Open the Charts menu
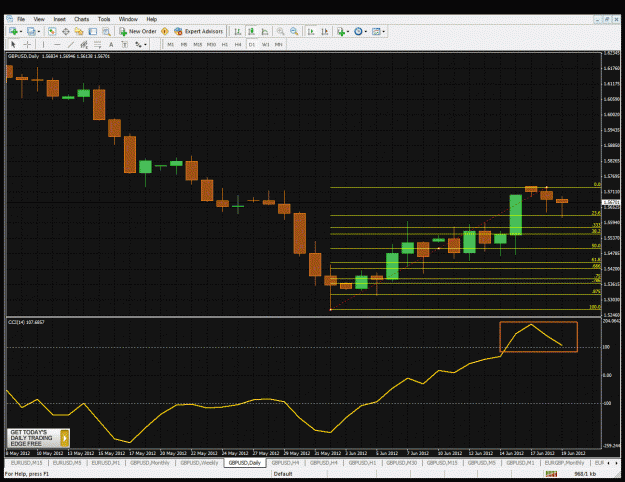Image resolution: width=625 pixels, height=482 pixels. coord(82,19)
